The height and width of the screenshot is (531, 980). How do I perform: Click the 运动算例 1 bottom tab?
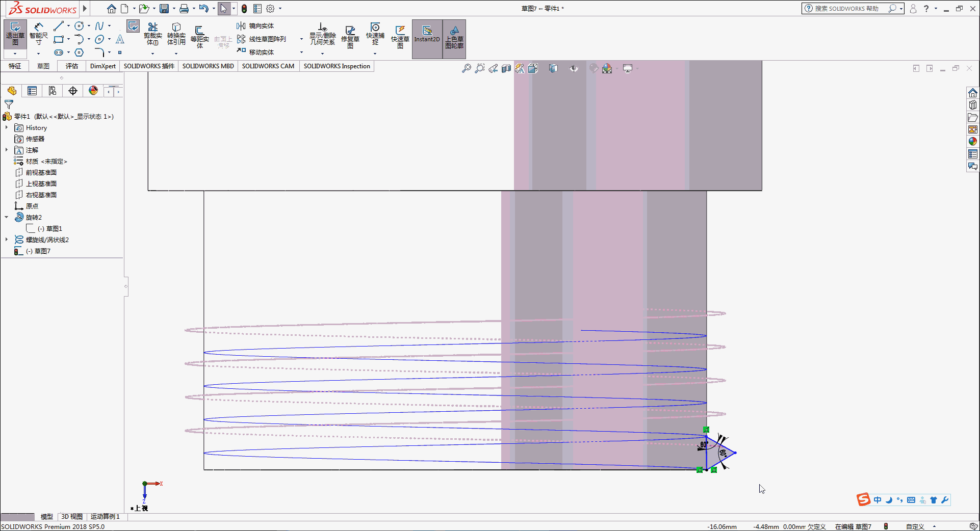click(105, 517)
